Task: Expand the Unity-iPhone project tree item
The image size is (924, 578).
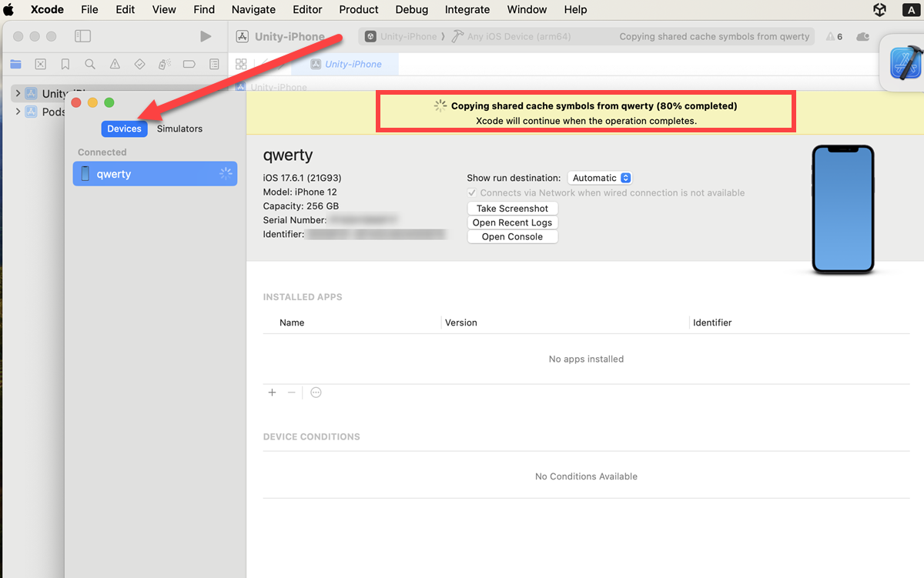Action: 17,93
